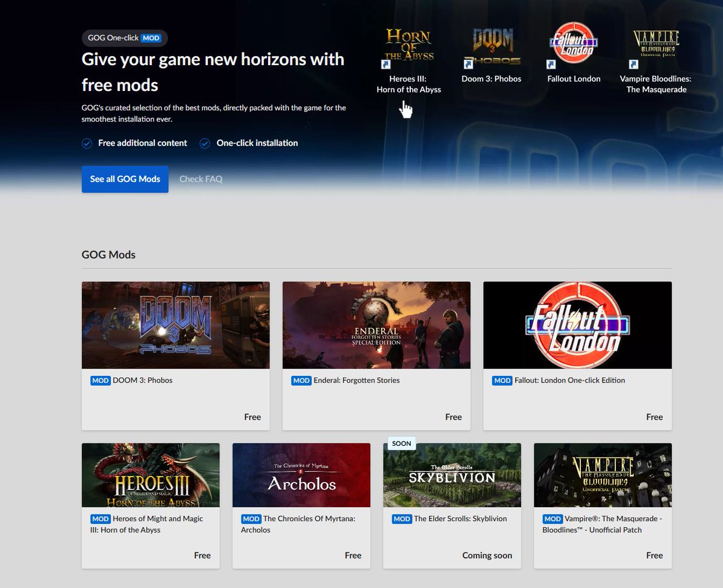Image resolution: width=723 pixels, height=588 pixels.
Task: Click the Vampire Bloodlines: The Masquerade caption
Action: 656,84
